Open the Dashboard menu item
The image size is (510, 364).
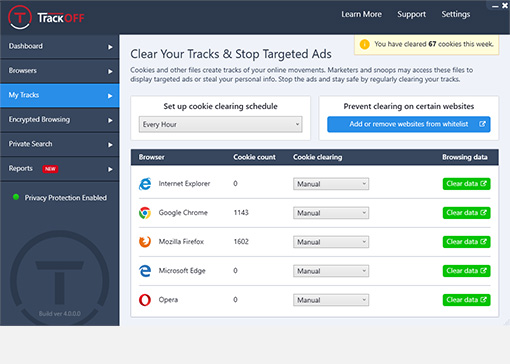(x=60, y=46)
